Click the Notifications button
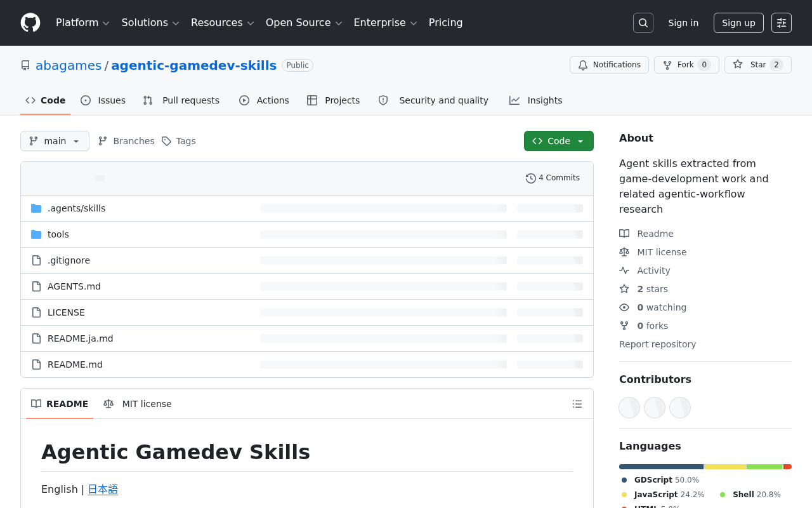 click(x=609, y=65)
